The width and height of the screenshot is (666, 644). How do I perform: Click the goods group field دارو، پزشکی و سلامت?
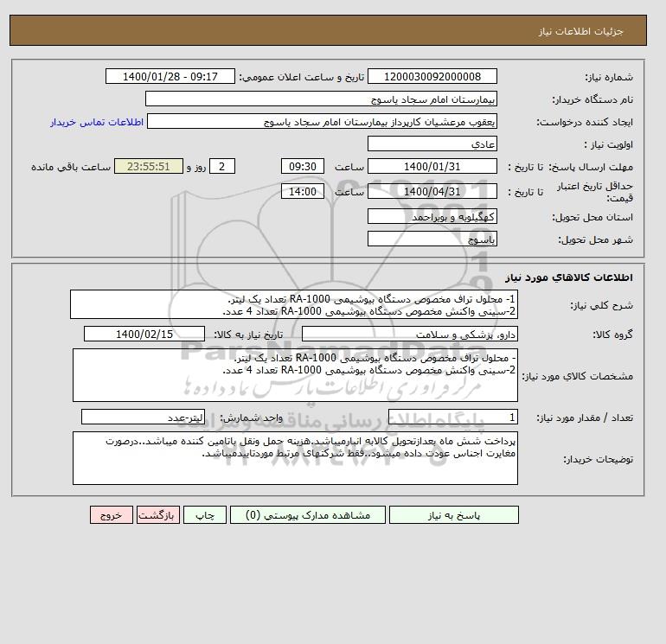point(409,334)
